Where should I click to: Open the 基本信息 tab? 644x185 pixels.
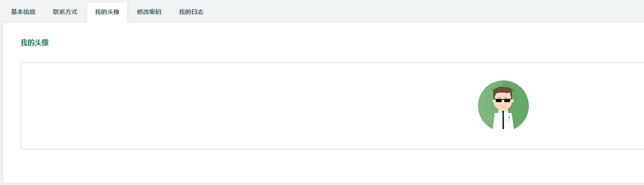click(x=23, y=12)
